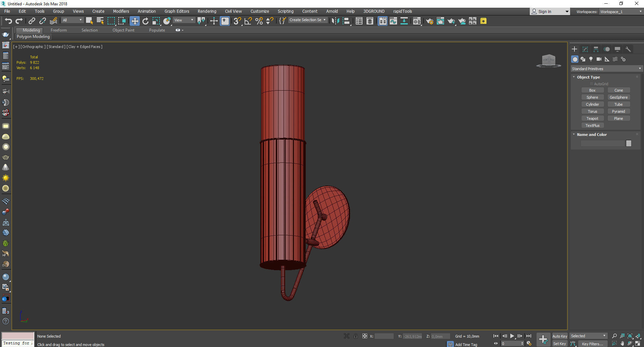Click the Undo arrow icon

tap(8, 21)
